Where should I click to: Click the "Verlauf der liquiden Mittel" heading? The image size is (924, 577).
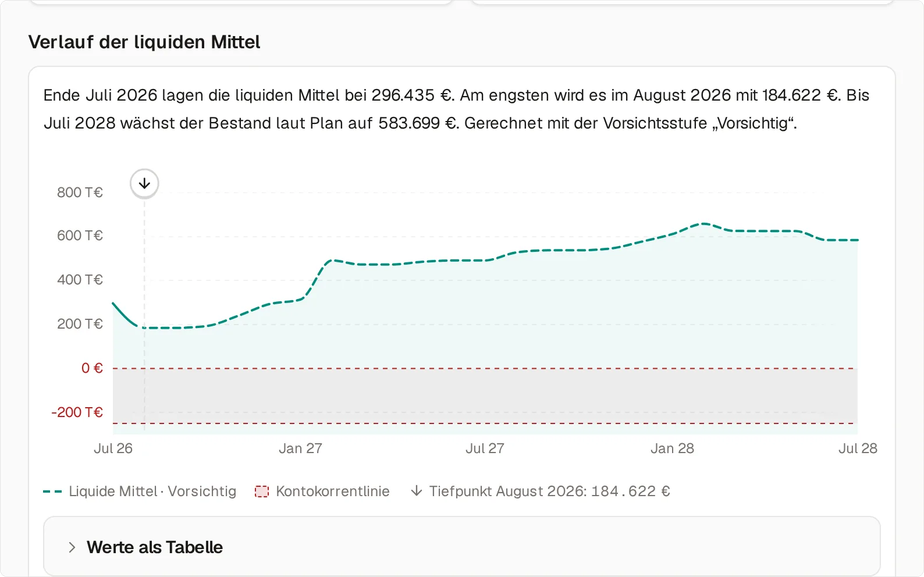point(144,42)
